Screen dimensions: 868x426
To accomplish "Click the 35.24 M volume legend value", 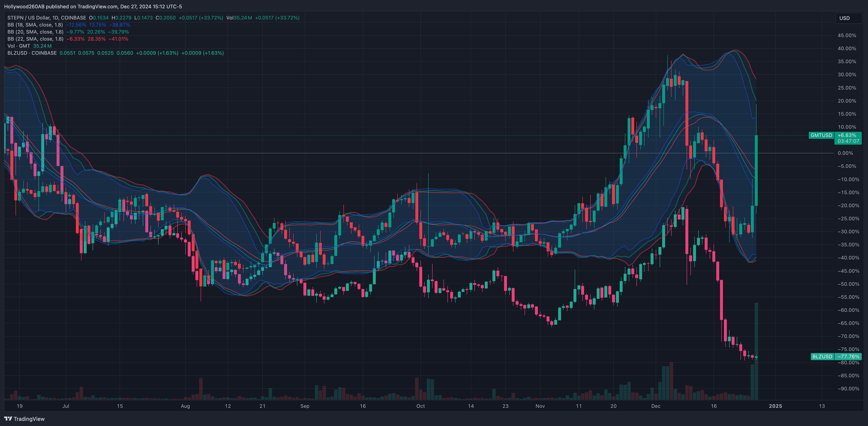I will [x=42, y=46].
